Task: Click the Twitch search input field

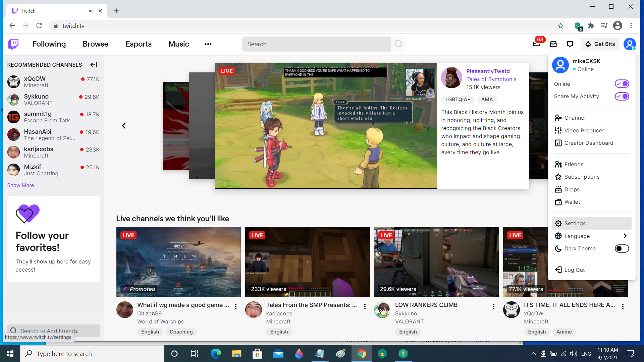Action: click(316, 44)
